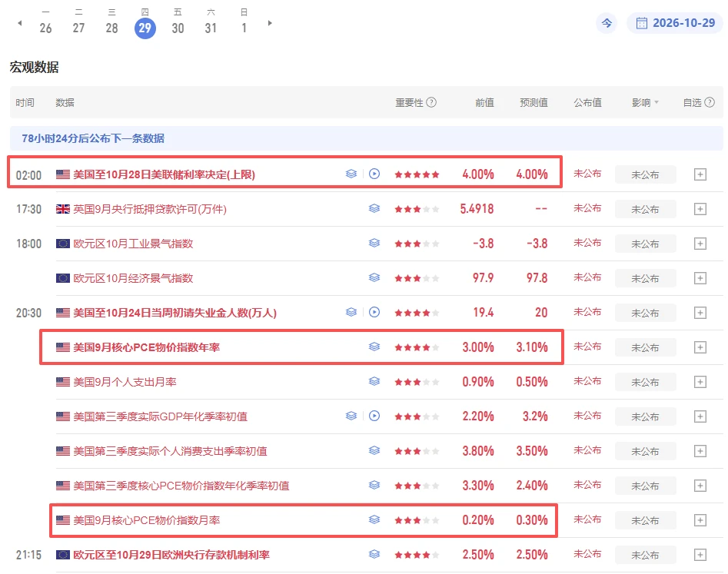Open the 美国至10月28日美联储利率决定(上限) link
This screenshot has height=574, width=728.
[165, 175]
